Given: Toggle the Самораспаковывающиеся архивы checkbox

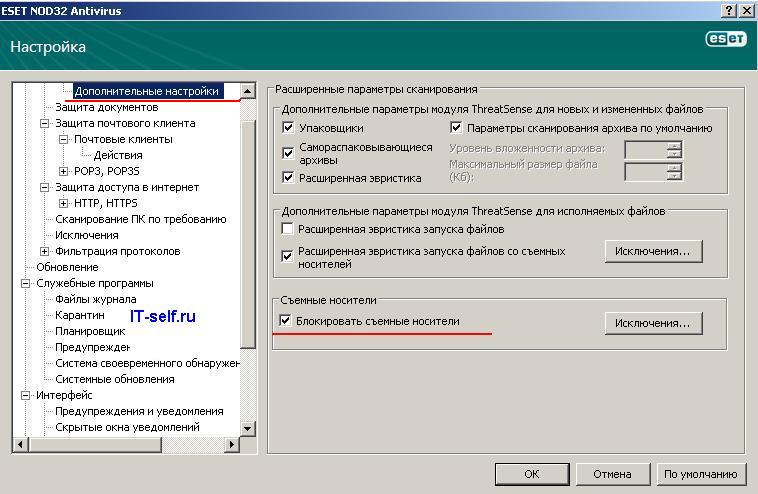Looking at the screenshot, I should coord(288,153).
